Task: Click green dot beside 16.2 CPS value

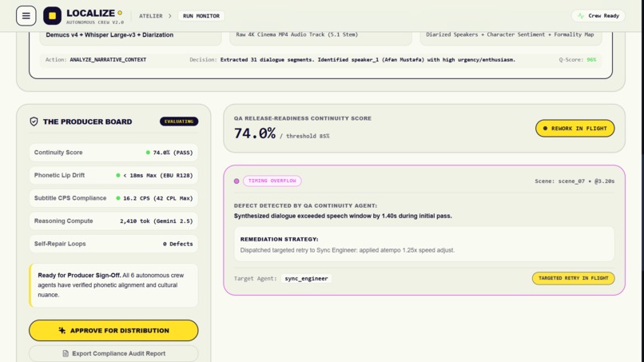Action: 118,198
